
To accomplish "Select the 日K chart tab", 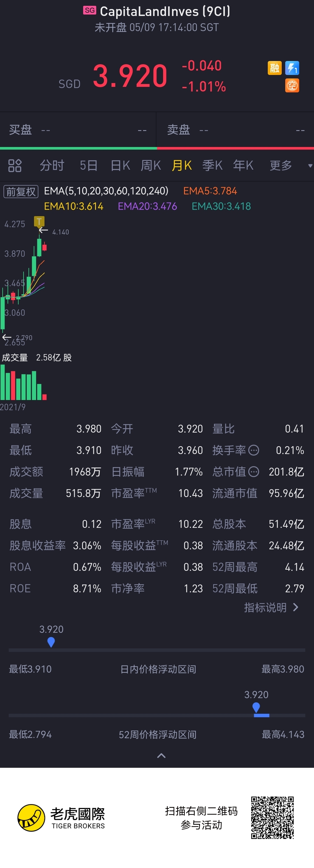I will tap(120, 166).
